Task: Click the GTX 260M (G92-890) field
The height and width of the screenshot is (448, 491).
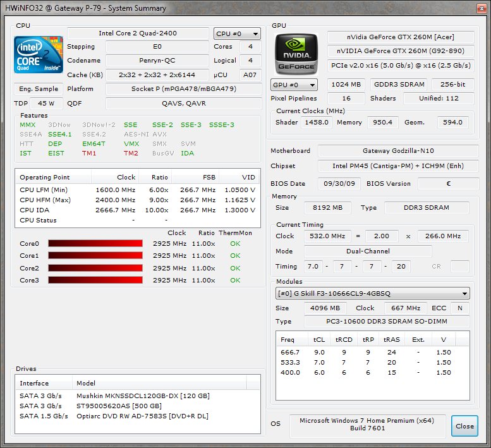Action: (x=401, y=51)
